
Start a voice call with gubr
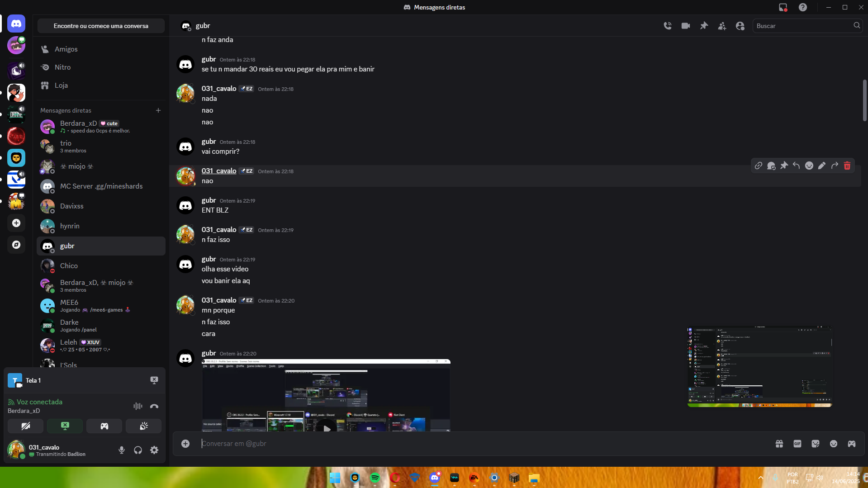pyautogui.click(x=668, y=26)
